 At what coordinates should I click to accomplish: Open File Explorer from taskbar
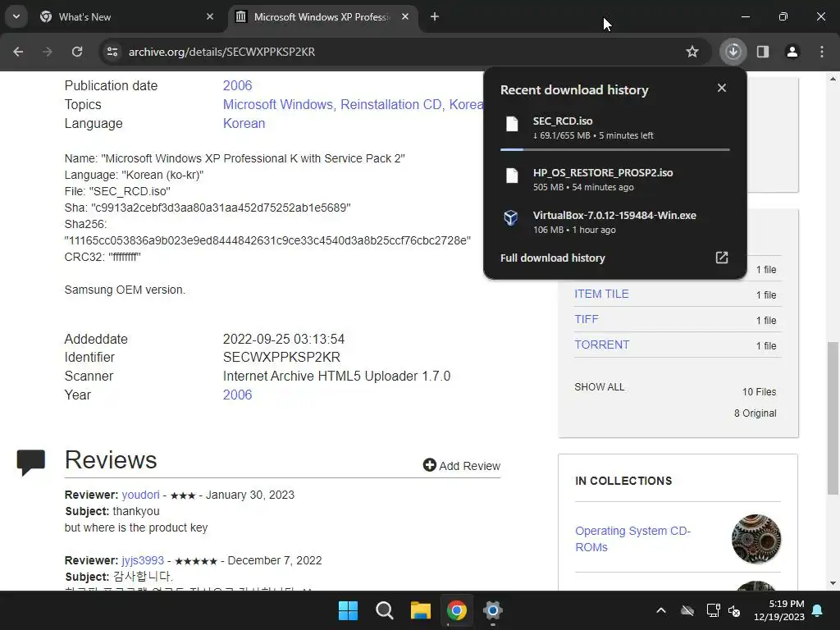pos(421,610)
